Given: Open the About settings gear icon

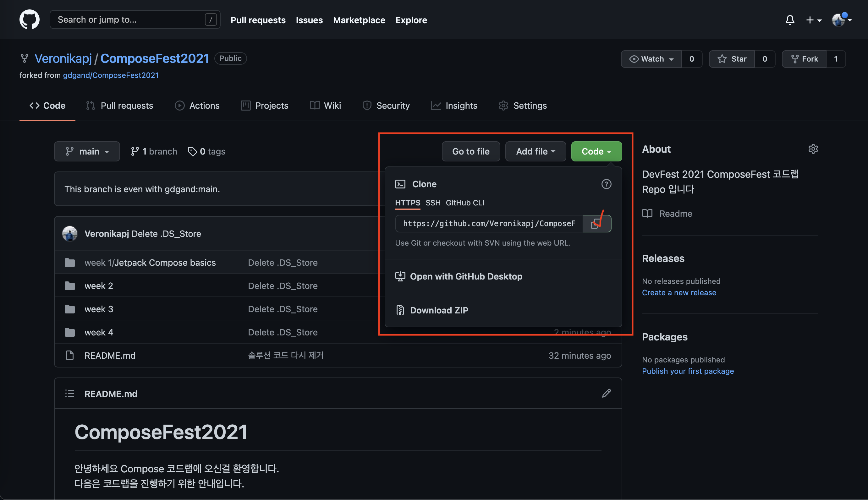Looking at the screenshot, I should (x=813, y=149).
